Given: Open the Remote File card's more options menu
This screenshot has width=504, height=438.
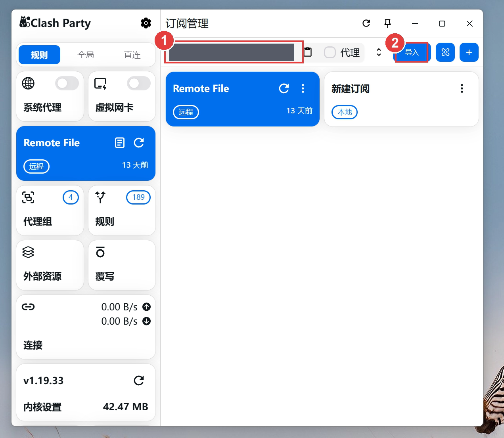Looking at the screenshot, I should pos(303,88).
